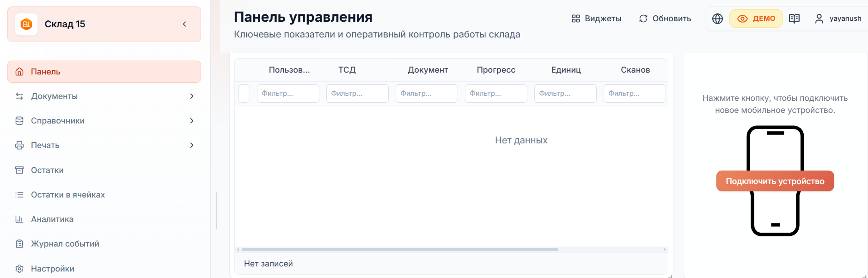
Task: Click the Подключить устройство button
Action: tap(775, 181)
